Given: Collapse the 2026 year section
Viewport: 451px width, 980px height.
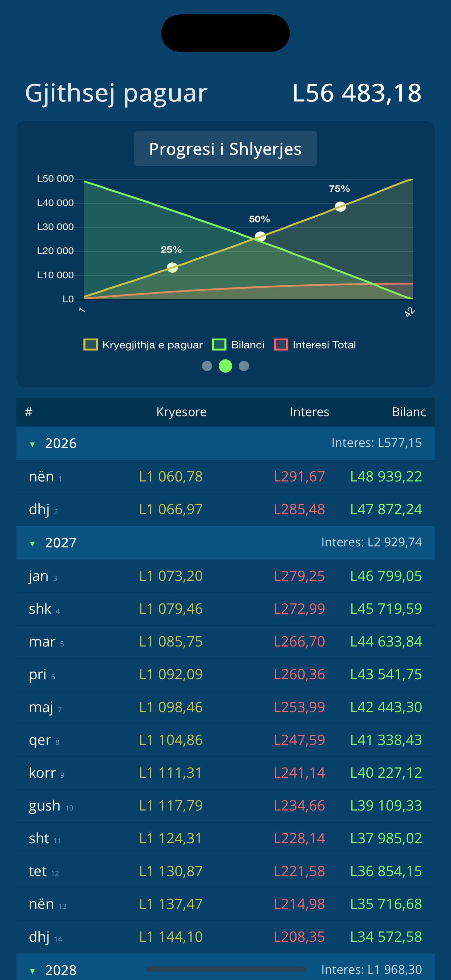Looking at the screenshot, I should tap(225, 443).
